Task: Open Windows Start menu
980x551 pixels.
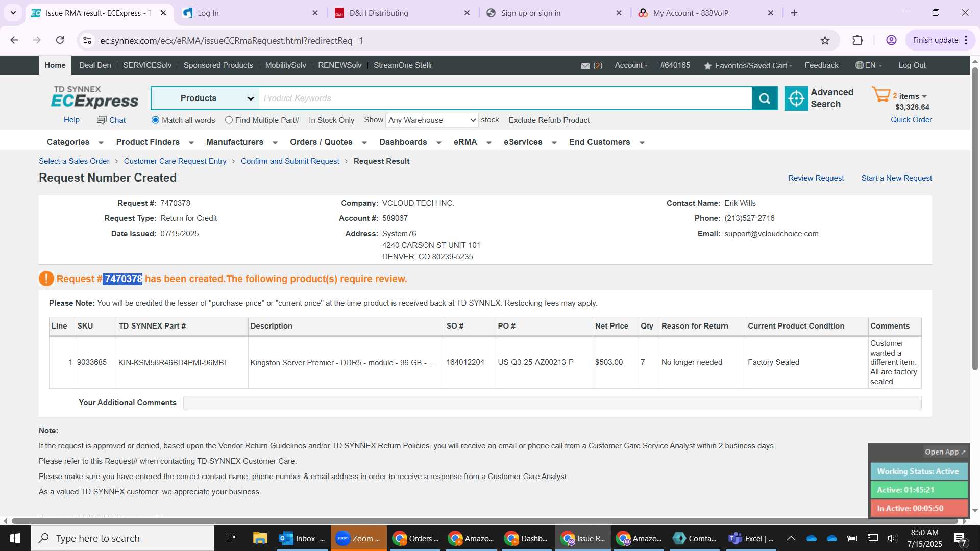Action: (x=15, y=538)
